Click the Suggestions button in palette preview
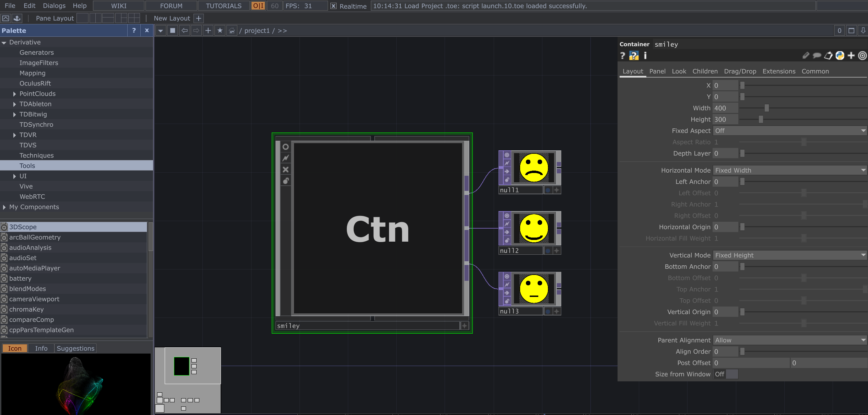Screen dimensions: 868x415 pos(75,348)
